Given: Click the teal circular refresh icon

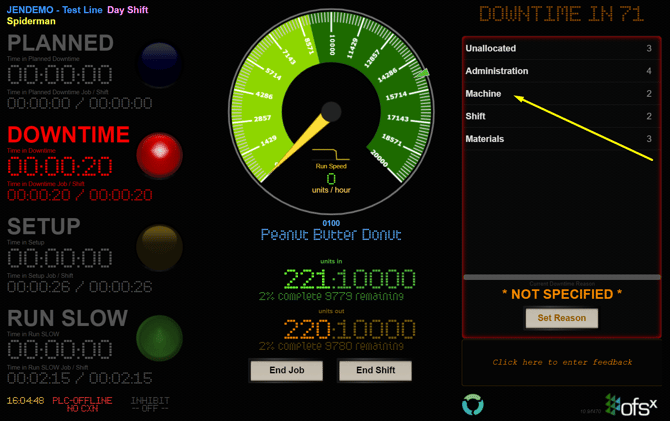Looking at the screenshot, I should coord(473,404).
